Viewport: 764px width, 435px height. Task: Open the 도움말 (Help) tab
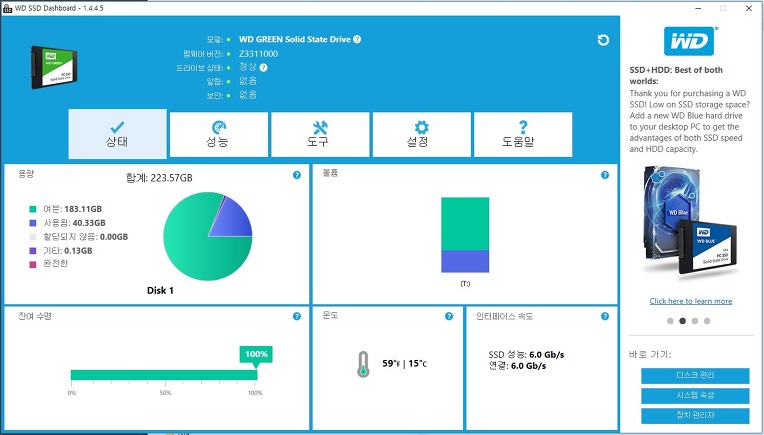pos(523,134)
